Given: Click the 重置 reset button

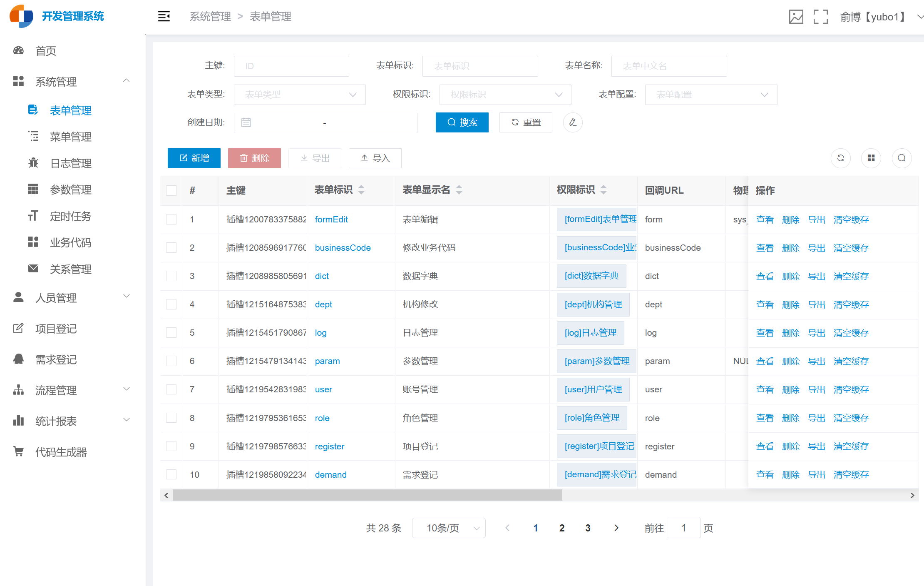Looking at the screenshot, I should click(x=526, y=122).
